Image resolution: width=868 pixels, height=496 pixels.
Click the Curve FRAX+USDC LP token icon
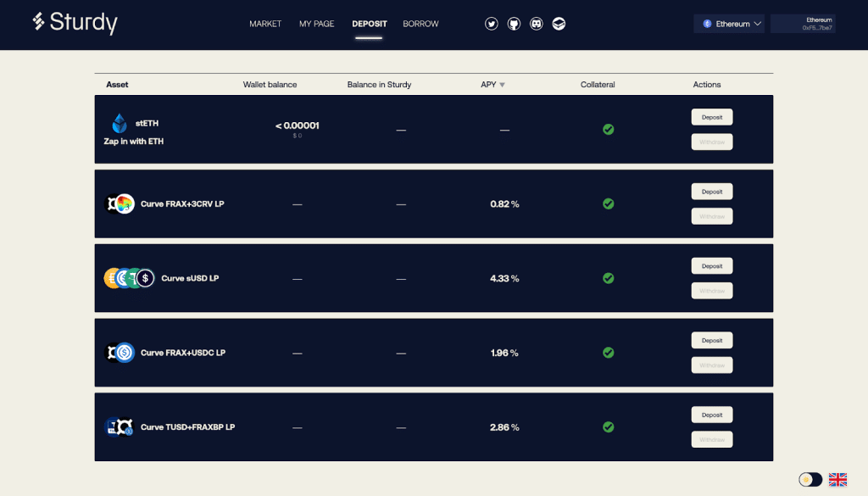120,353
